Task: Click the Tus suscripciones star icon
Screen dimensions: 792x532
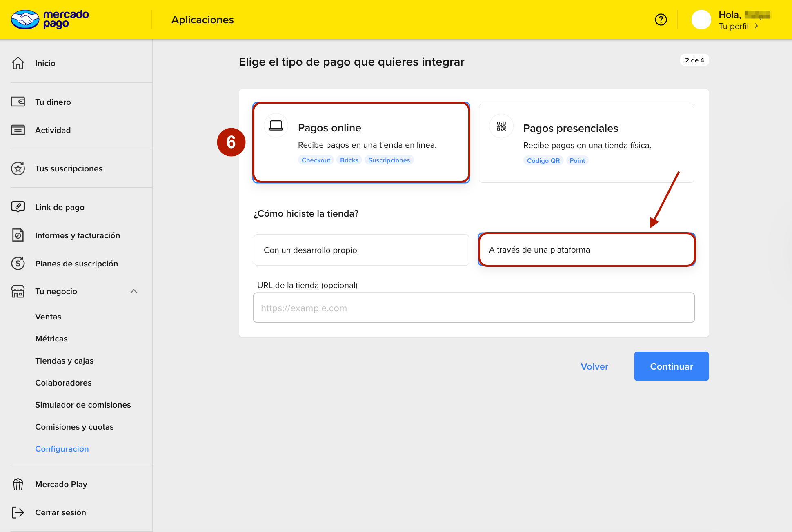Action: pyautogui.click(x=18, y=168)
